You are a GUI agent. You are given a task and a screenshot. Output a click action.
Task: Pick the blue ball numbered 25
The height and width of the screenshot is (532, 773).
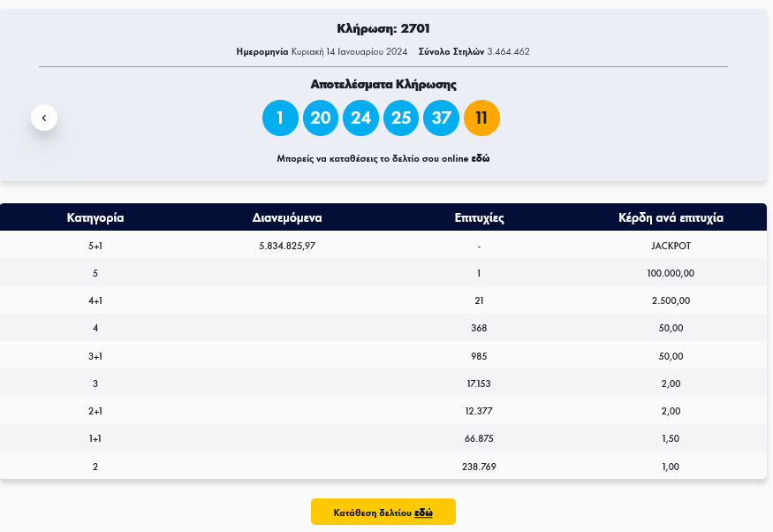pos(401,118)
